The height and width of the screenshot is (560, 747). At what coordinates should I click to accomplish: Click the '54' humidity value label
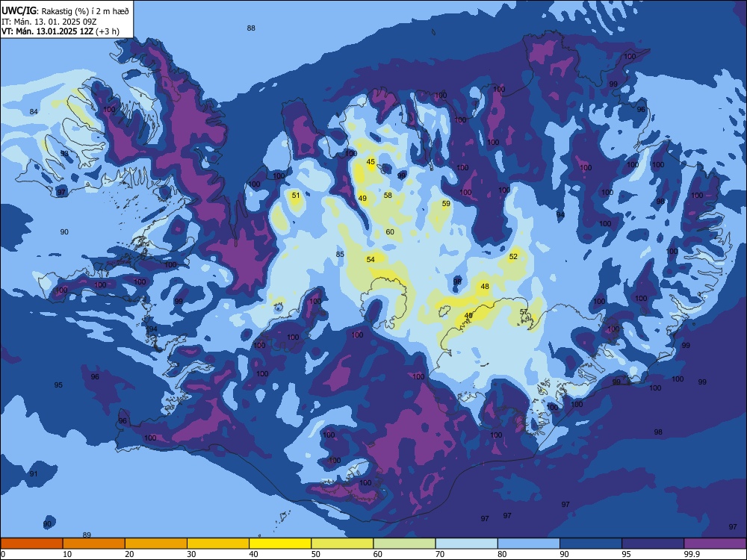[371, 260]
